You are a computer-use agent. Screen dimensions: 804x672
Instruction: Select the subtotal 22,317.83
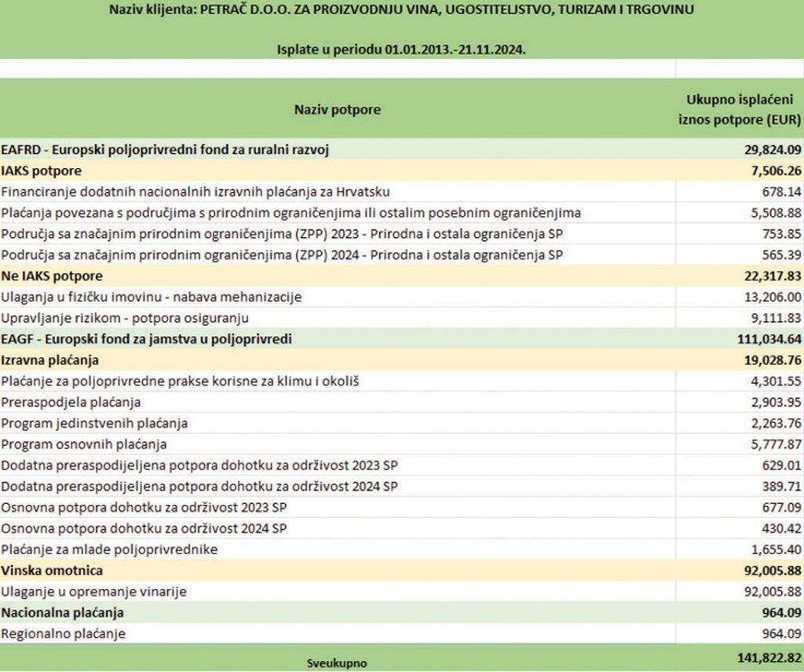click(x=773, y=276)
